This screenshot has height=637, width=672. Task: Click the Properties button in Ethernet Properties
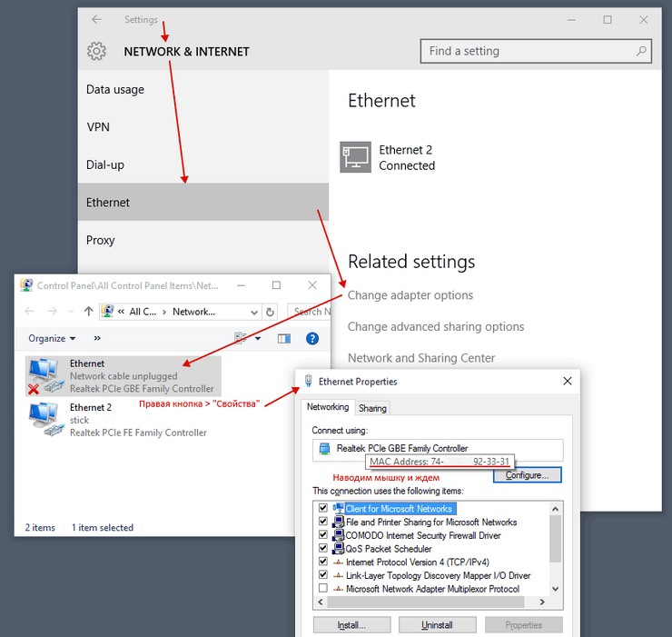[x=524, y=625]
